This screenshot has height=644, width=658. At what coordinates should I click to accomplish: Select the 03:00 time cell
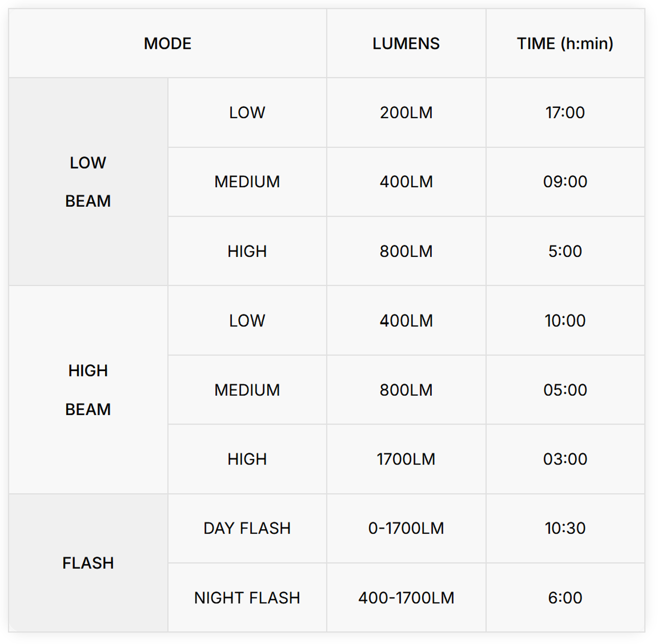(x=565, y=459)
